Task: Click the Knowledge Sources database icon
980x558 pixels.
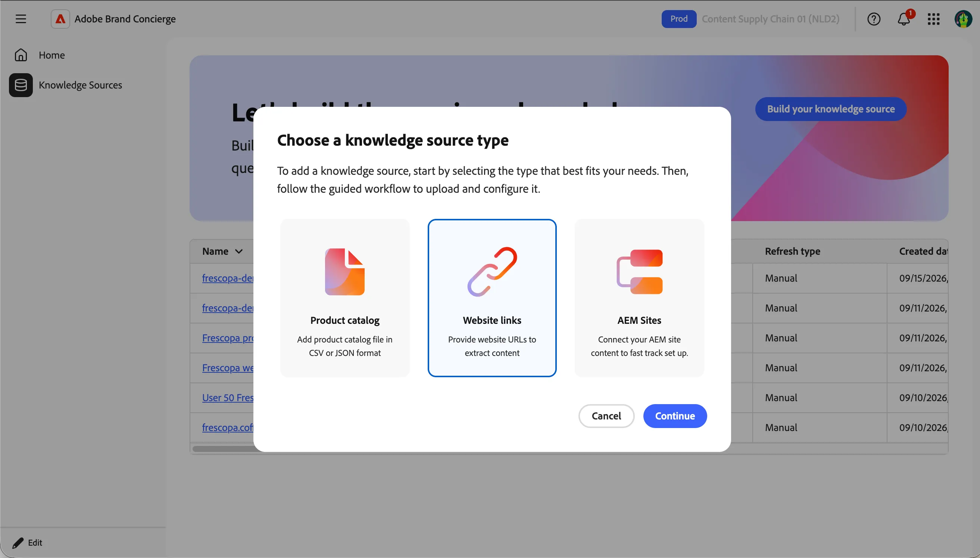Action: 21,85
